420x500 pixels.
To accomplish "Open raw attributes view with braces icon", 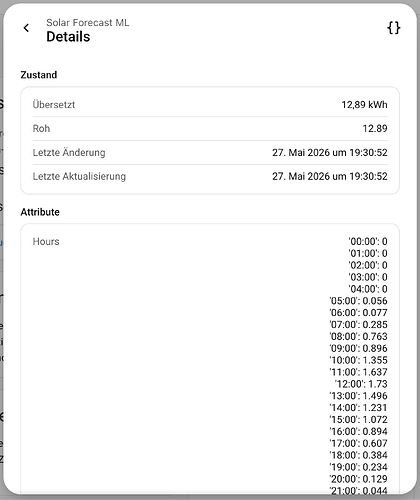I will 393,28.
